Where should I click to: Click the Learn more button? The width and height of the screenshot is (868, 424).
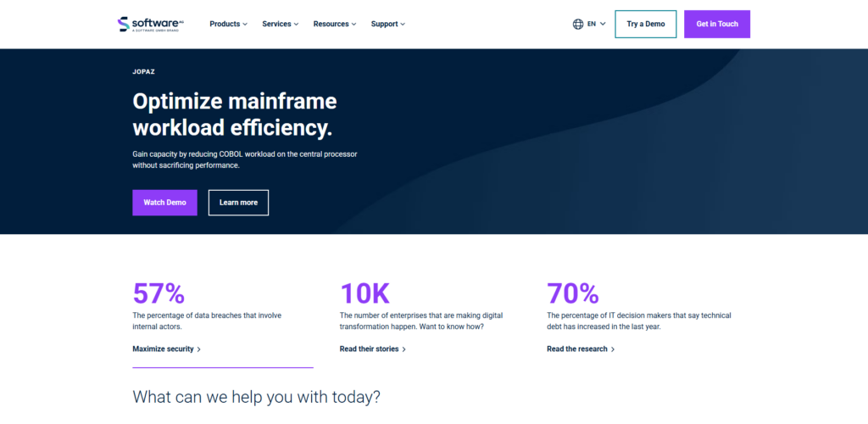(238, 203)
